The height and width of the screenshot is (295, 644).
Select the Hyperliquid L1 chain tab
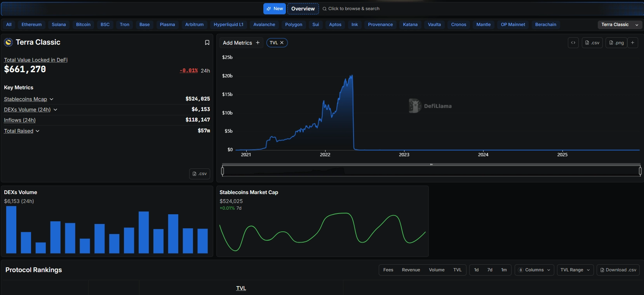pos(228,25)
